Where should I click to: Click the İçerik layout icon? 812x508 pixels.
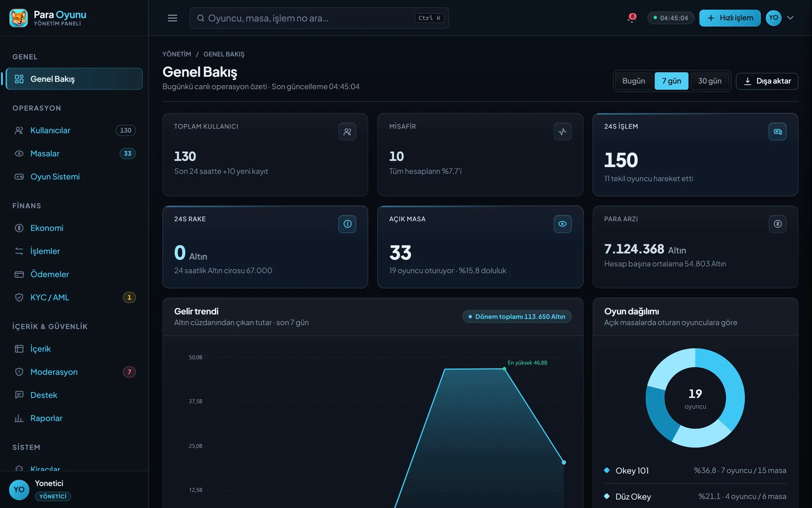(x=19, y=349)
